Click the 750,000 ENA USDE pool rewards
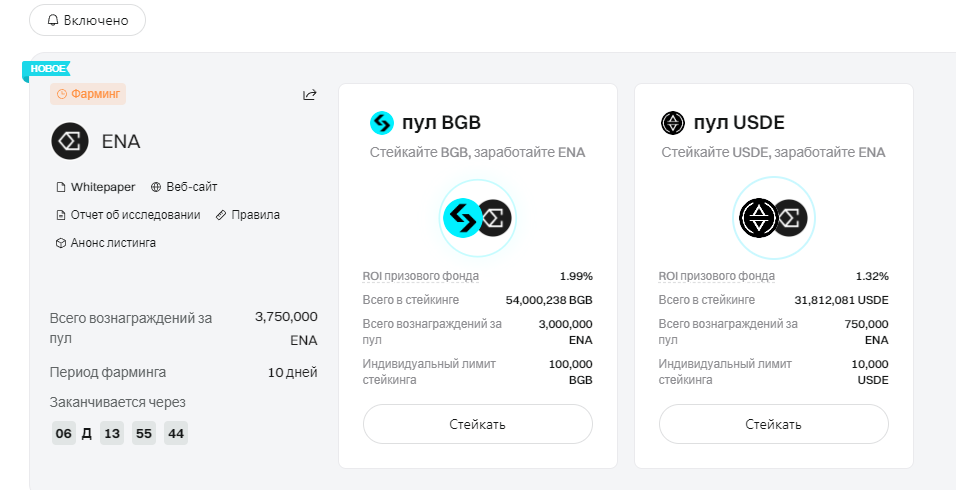 (866, 332)
